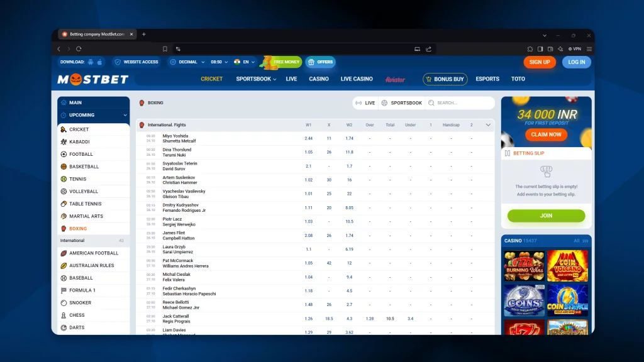The width and height of the screenshot is (644, 362).
Task: Select Darts in sidebar
Action: pyautogui.click(x=94, y=327)
